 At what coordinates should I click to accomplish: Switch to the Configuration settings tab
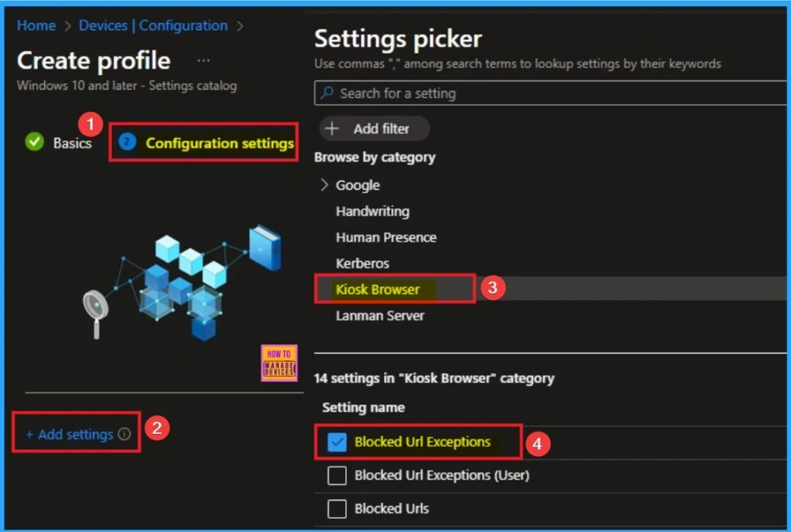click(x=219, y=143)
